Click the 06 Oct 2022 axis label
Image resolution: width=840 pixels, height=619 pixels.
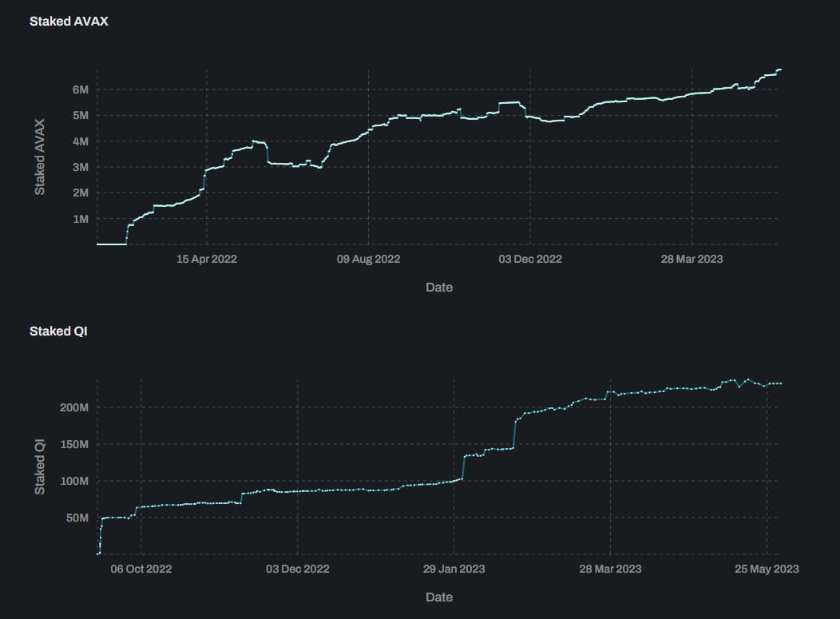pyautogui.click(x=142, y=569)
